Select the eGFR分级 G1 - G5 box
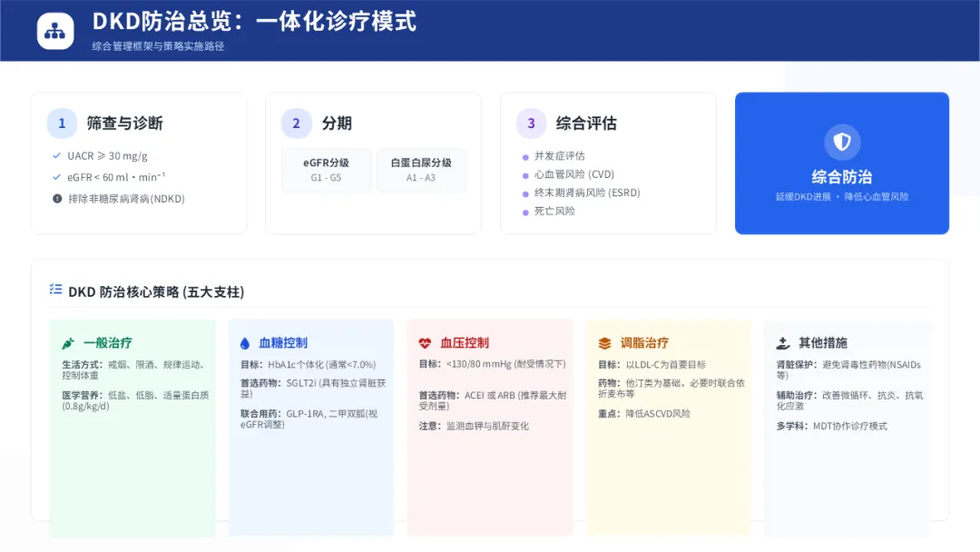The width and height of the screenshot is (980, 552). coord(327,170)
